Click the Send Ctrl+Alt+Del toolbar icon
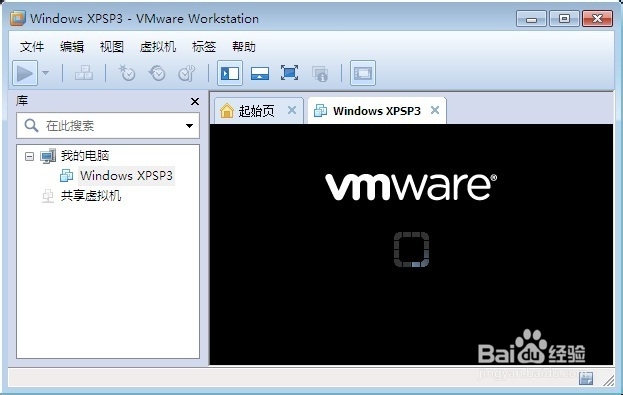Image resolution: width=623 pixels, height=395 pixels. (x=84, y=73)
